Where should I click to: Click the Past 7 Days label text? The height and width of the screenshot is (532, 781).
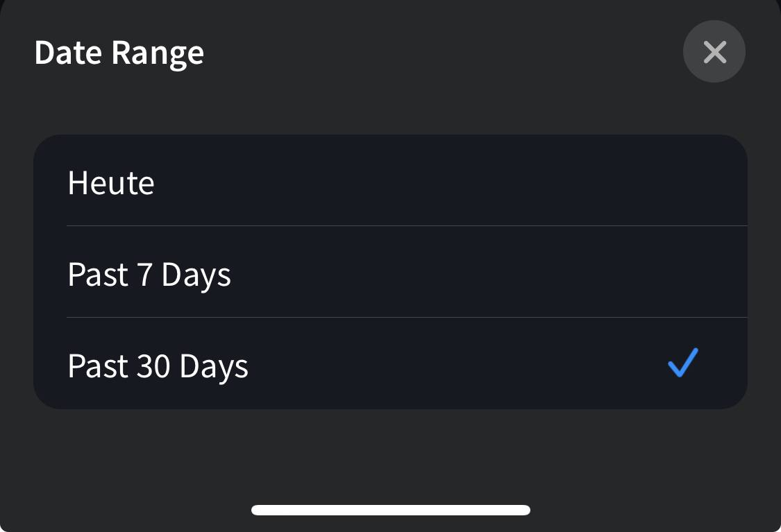click(149, 275)
